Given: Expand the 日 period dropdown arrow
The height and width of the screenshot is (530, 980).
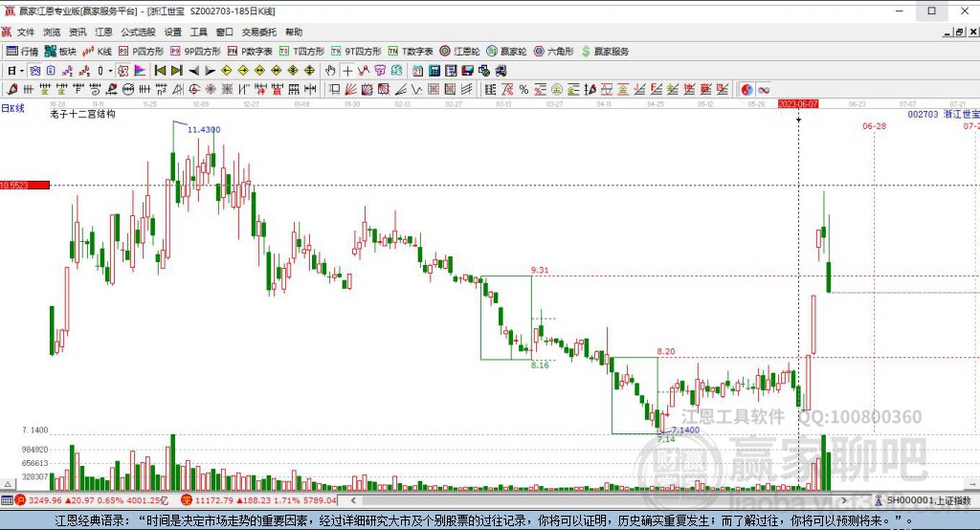Looking at the screenshot, I should [21, 71].
